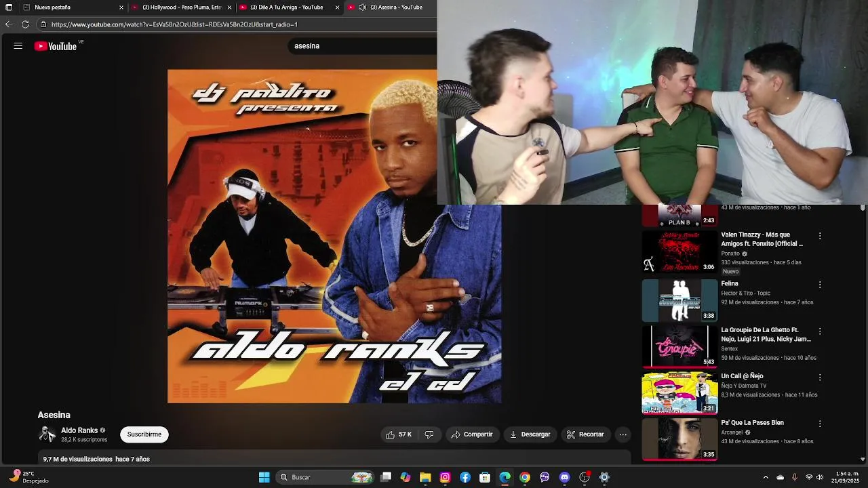
Task: Switch to Dile A Tu Amiga tab
Action: point(290,7)
